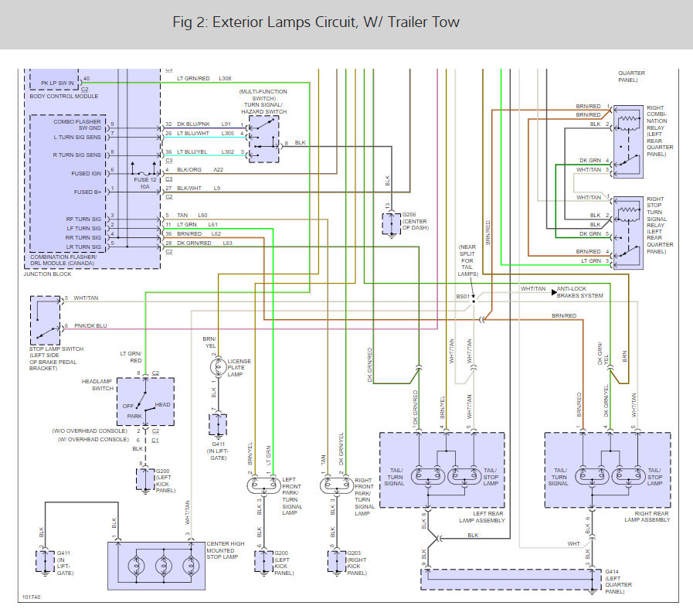The height and width of the screenshot is (616, 693).
Task: Click the 'PNK/DK BLU' wire label
Action: click(90, 326)
